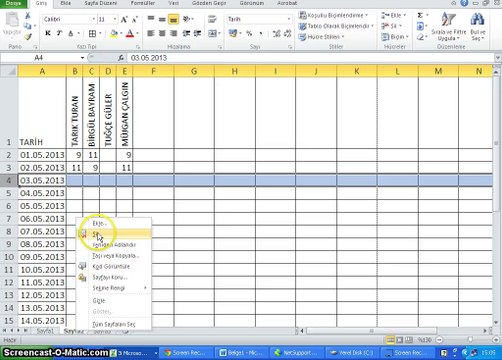
Task: Apply the percent style icon
Action: tap(249, 33)
